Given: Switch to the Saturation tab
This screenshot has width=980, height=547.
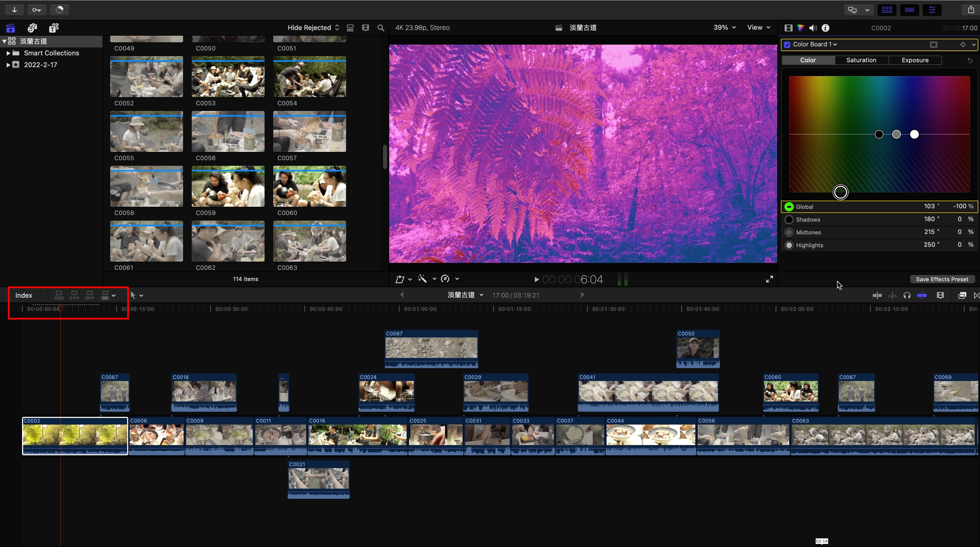Looking at the screenshot, I should click(x=861, y=60).
